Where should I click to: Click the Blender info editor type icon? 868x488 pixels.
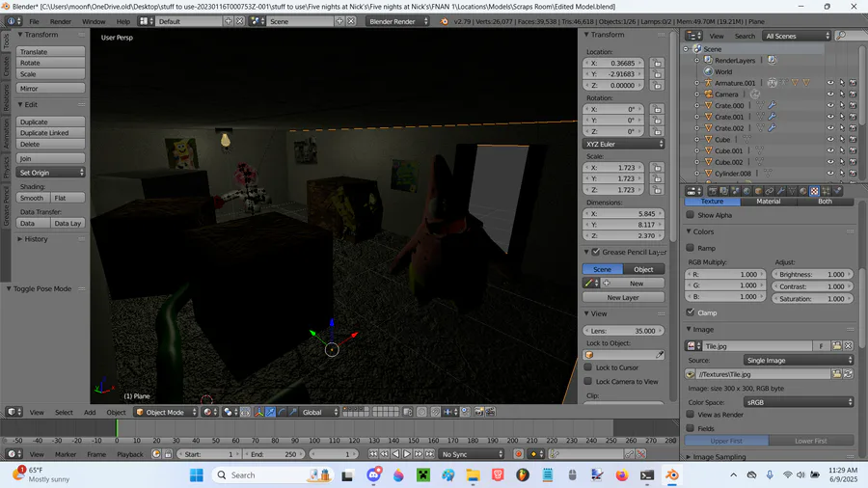click(14, 21)
